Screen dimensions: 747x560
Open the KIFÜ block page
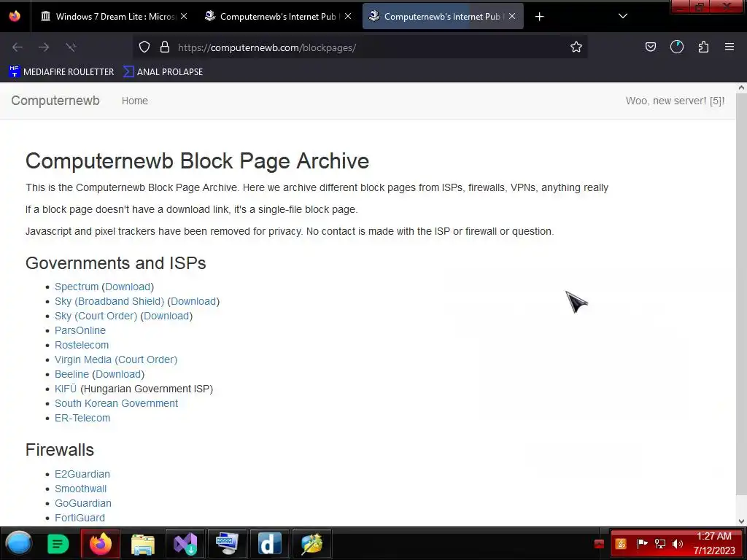pos(66,389)
